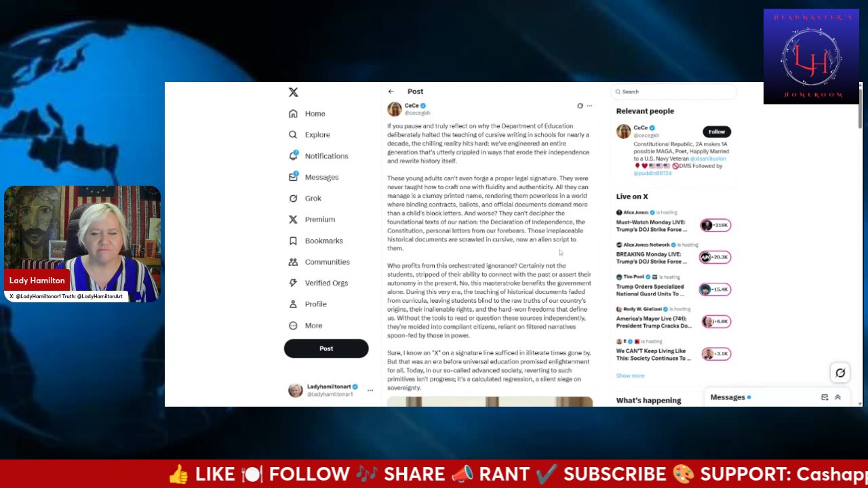Open Alex Jones Must-Watch Monday LIVE
Screen dimensions: 868x488
click(652, 226)
